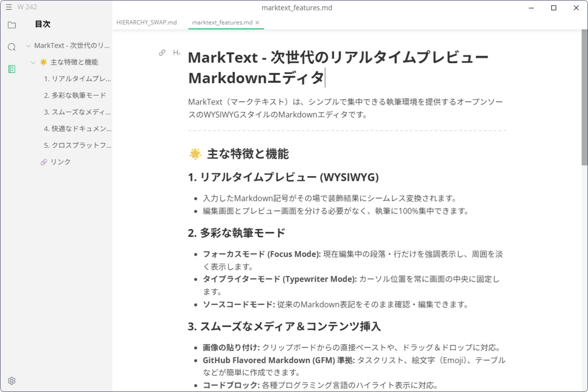Switch to HIERARCHY_SWAP.md tab
The width and height of the screenshot is (588, 392).
tap(147, 23)
